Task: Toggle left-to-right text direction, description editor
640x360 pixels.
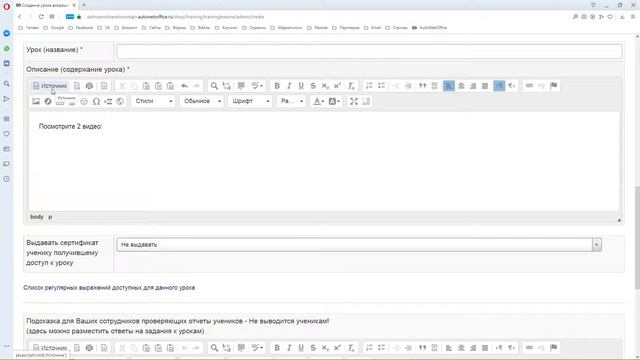Action: pos(499,86)
